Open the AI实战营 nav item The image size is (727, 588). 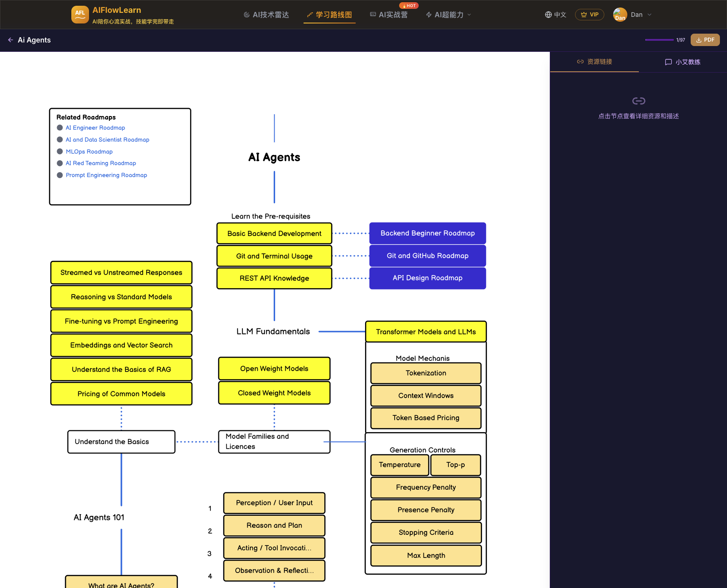389,15
